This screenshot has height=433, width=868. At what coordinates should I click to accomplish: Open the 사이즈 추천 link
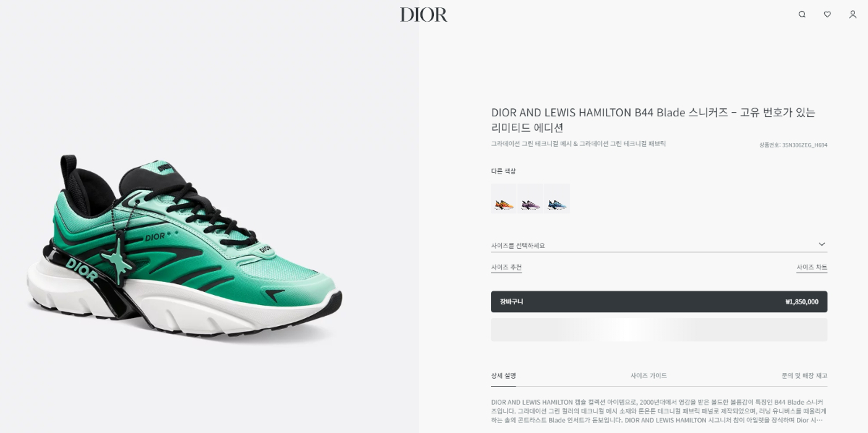coord(506,267)
